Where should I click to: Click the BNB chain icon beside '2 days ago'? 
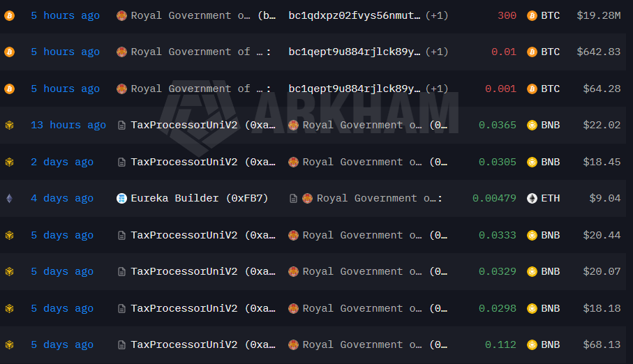click(x=9, y=162)
